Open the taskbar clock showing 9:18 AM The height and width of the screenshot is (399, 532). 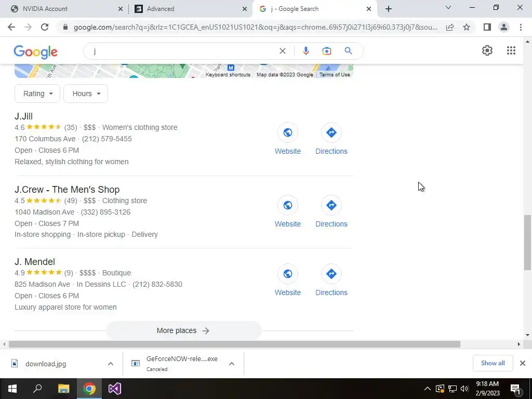[x=487, y=389]
